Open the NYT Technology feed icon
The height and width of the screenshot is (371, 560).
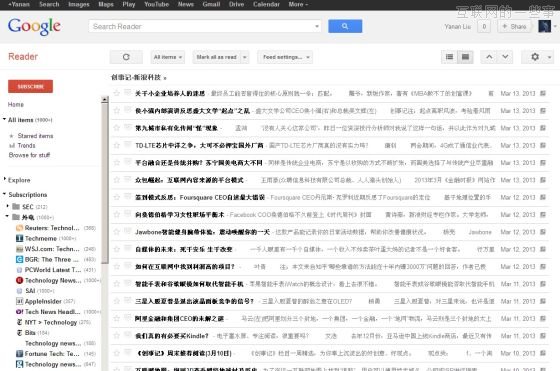pyautogui.click(x=19, y=322)
